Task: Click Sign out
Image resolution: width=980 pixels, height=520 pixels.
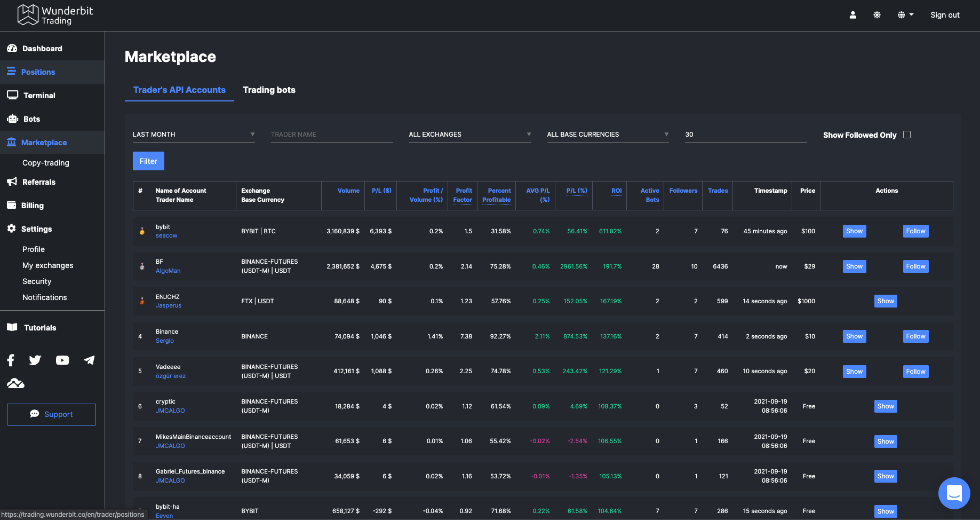Action: (945, 15)
